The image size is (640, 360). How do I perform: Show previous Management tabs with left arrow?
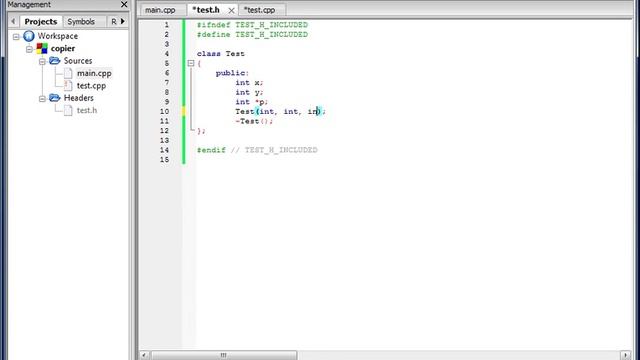[x=13, y=21]
